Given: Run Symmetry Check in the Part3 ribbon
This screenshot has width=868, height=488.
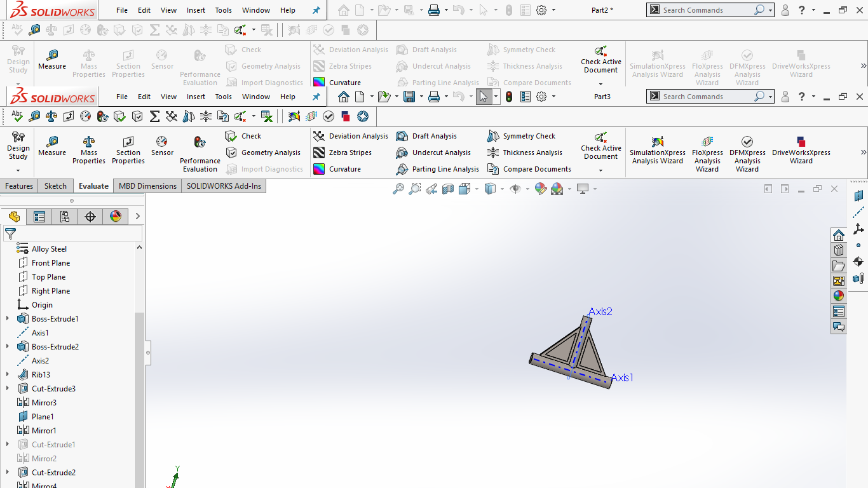Looking at the screenshot, I should pos(521,136).
